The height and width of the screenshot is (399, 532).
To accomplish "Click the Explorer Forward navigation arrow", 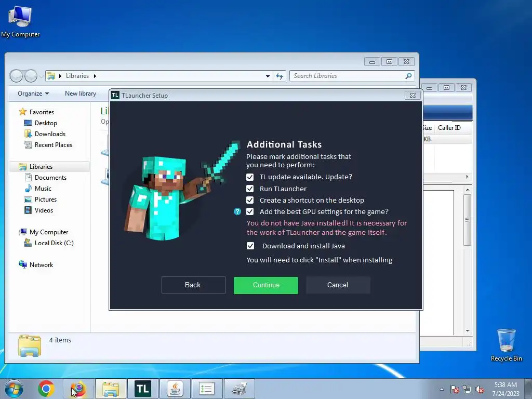I will pos(31,76).
